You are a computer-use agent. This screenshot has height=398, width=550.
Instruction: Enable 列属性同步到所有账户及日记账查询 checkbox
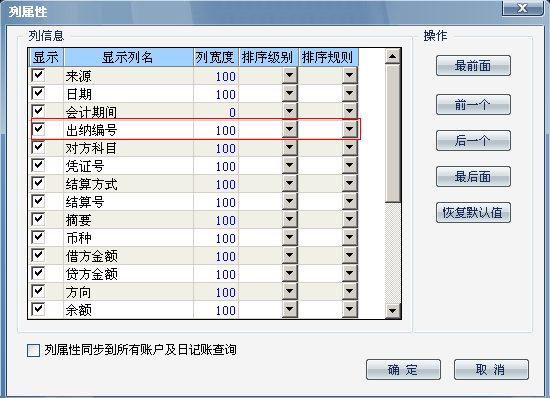point(33,350)
